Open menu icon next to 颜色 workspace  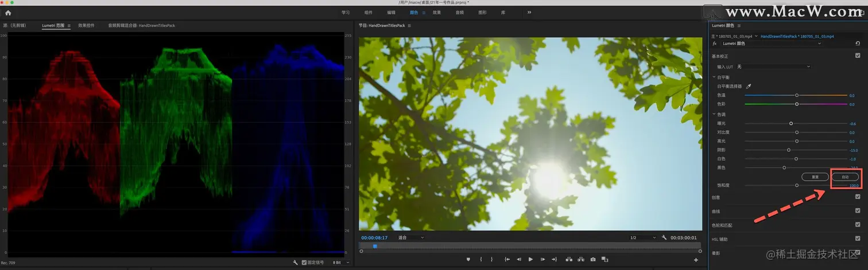(x=424, y=12)
